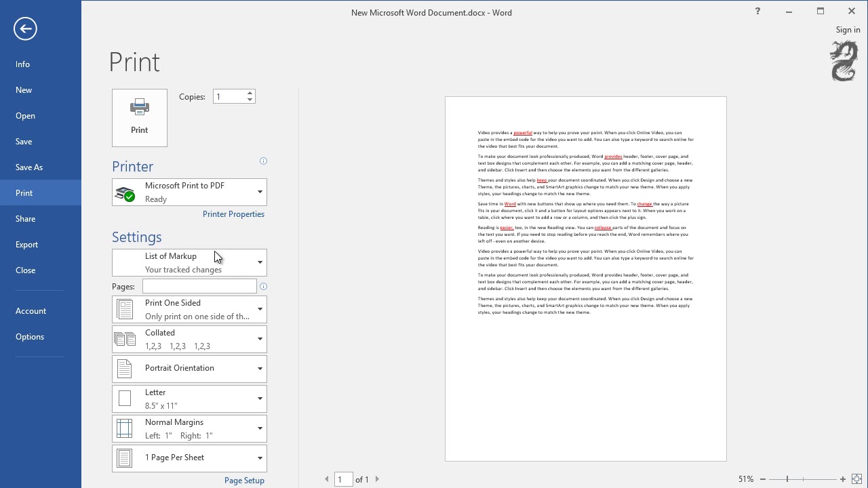The width and height of the screenshot is (868, 488).
Task: Click the Printer info icon
Action: (x=263, y=161)
